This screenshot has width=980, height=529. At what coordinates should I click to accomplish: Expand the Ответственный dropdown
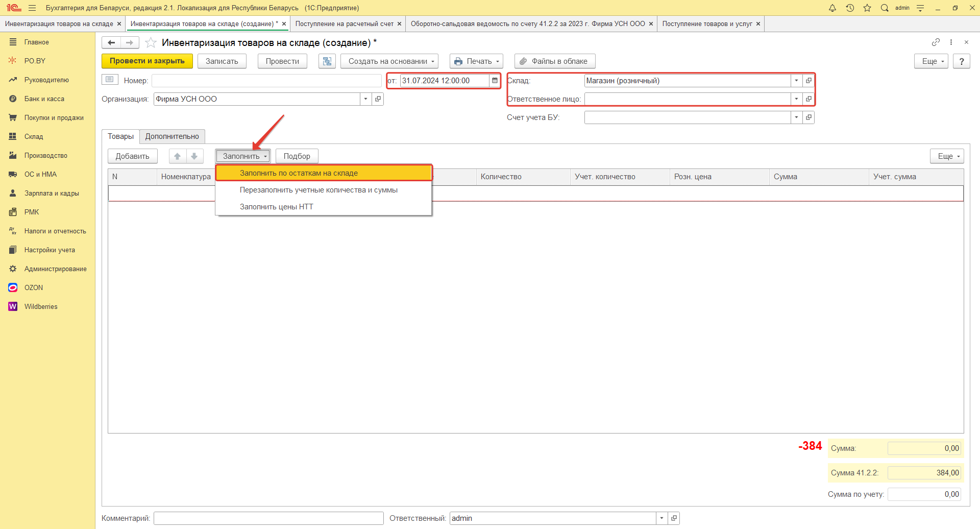point(661,518)
